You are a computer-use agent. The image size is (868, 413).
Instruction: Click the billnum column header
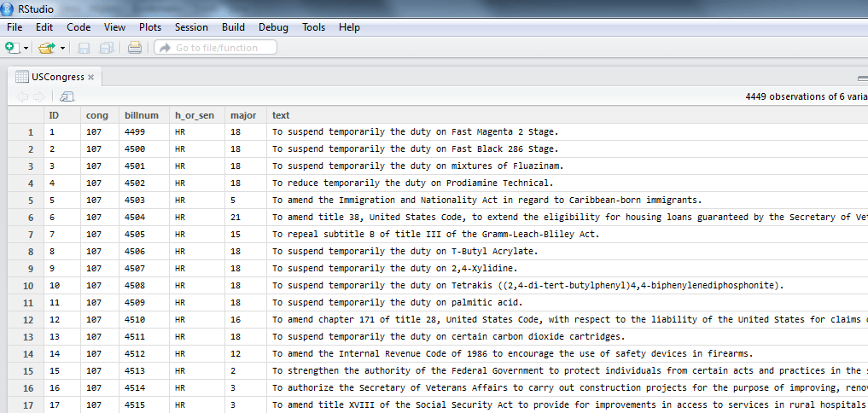pos(144,115)
